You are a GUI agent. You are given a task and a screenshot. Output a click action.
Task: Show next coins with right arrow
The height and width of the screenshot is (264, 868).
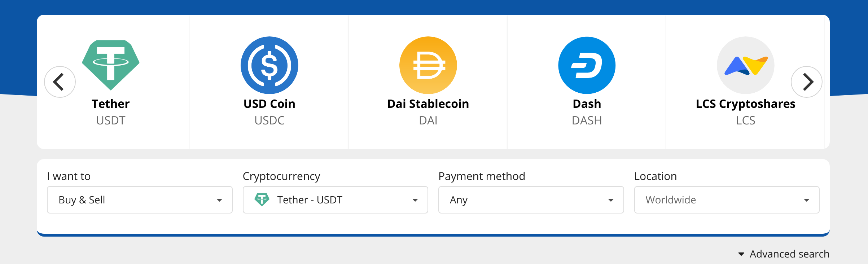tap(807, 82)
